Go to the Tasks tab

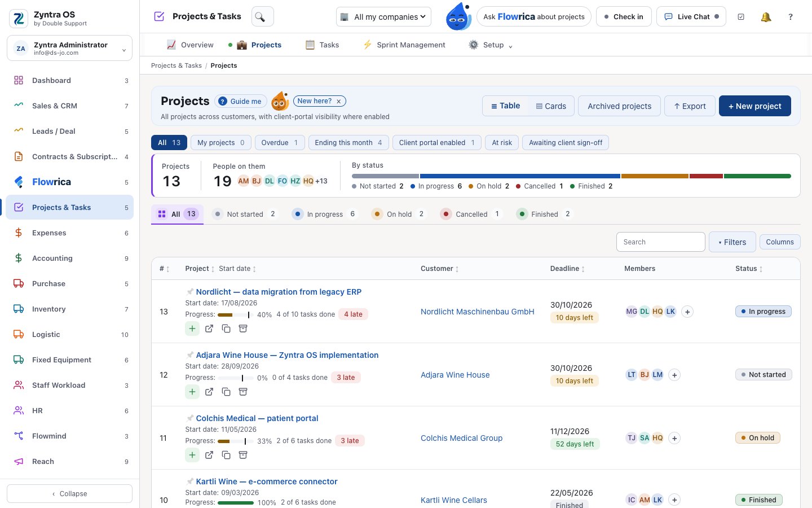point(323,45)
